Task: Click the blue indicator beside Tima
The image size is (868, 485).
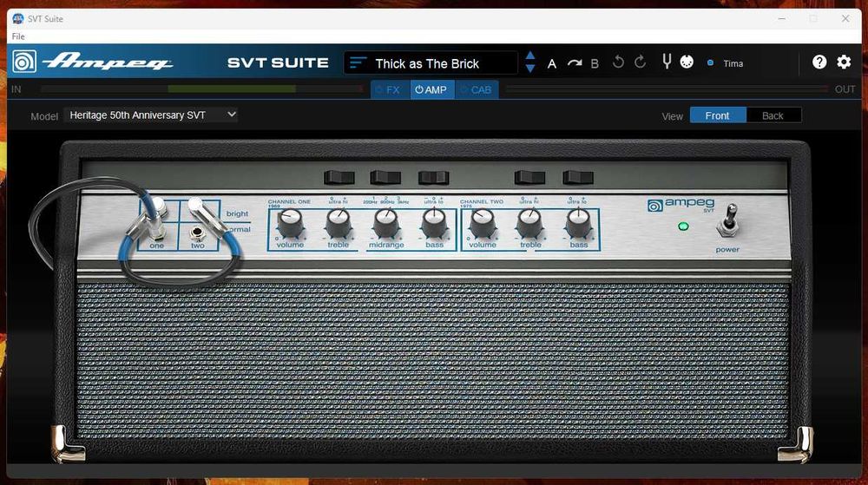Action: (710, 63)
